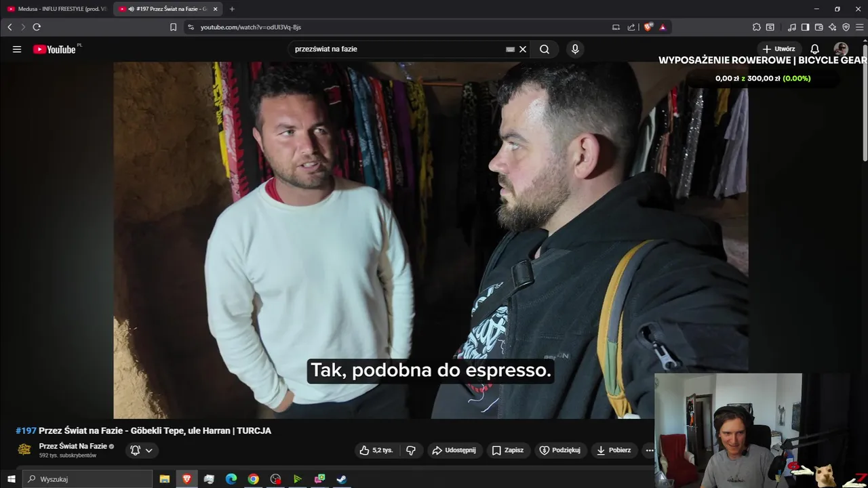Open the Brave VPN shield icon

[846, 27]
